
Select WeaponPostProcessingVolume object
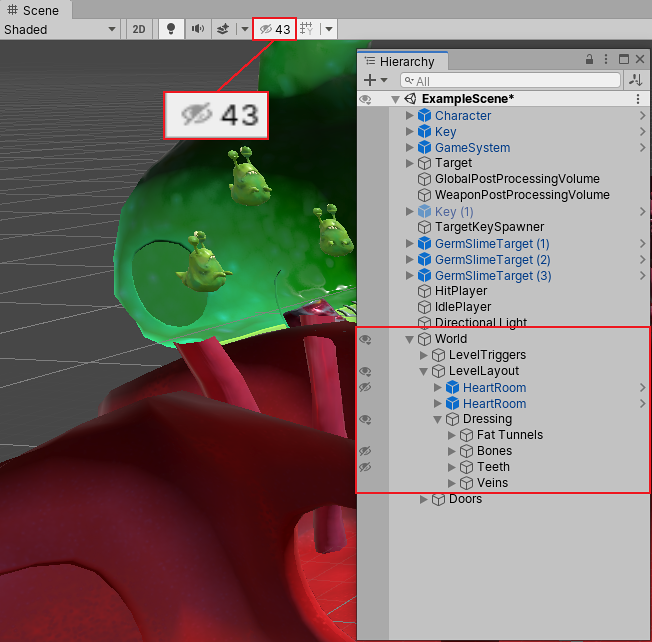522,195
